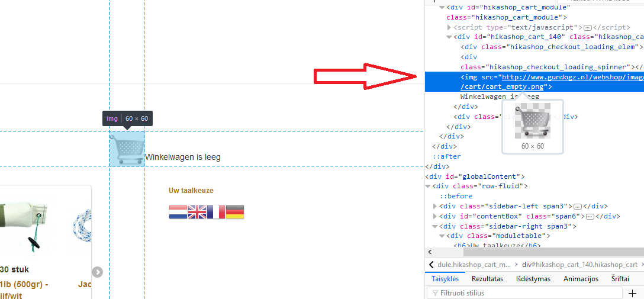Viewport: 644px width, 299px height.
Task: Open the Taisyklės tab
Action: tap(445, 279)
